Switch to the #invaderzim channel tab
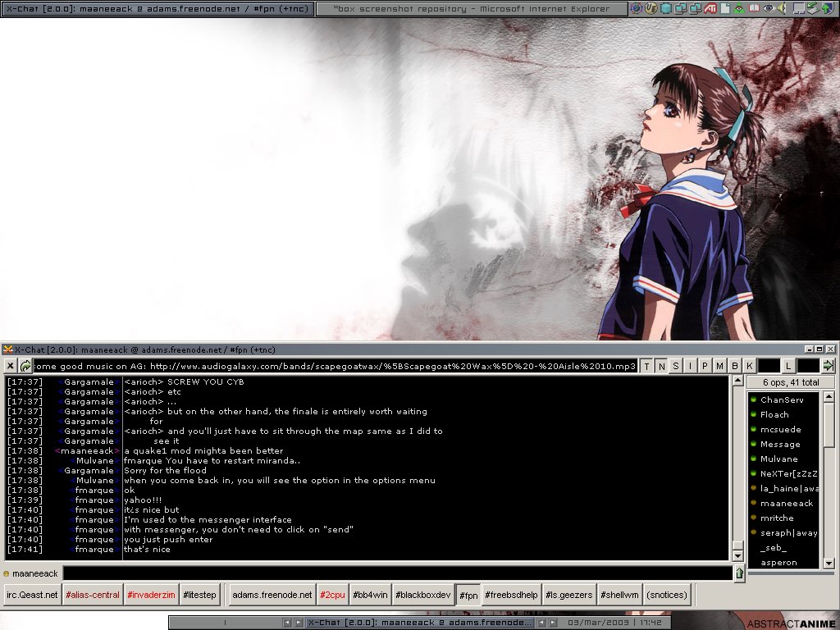The image size is (840, 630). pos(151,595)
